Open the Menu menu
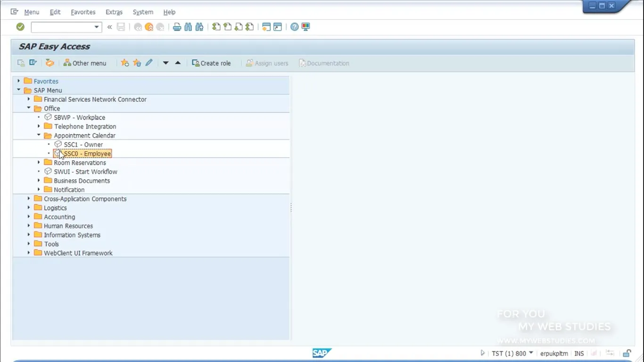This screenshot has width=644, height=362. coord(32,12)
